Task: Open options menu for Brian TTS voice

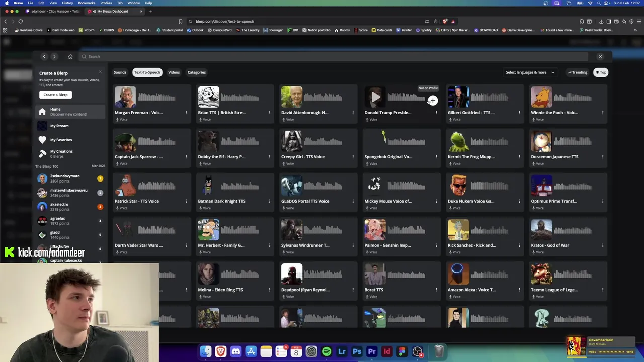Action: point(269,113)
